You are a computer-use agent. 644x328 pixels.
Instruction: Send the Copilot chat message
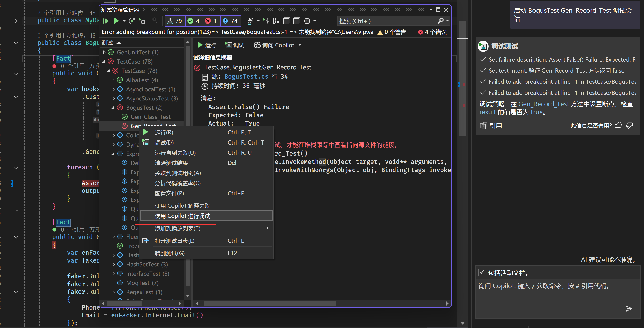[629, 309]
